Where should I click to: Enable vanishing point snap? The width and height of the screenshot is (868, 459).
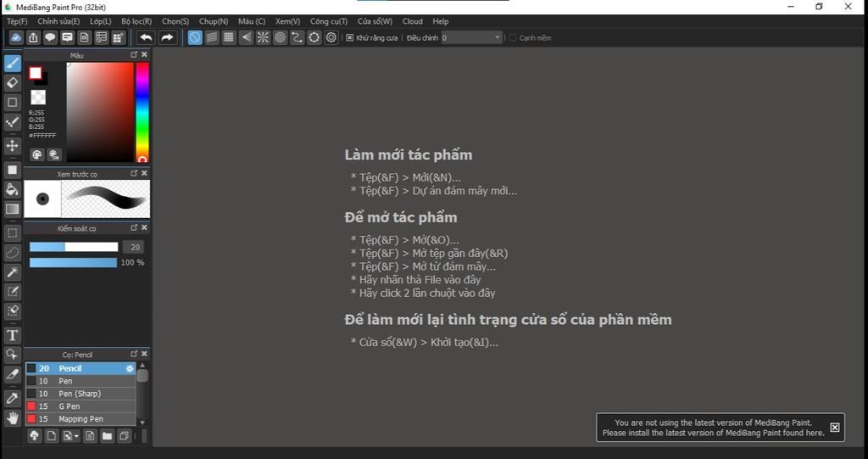pos(246,37)
